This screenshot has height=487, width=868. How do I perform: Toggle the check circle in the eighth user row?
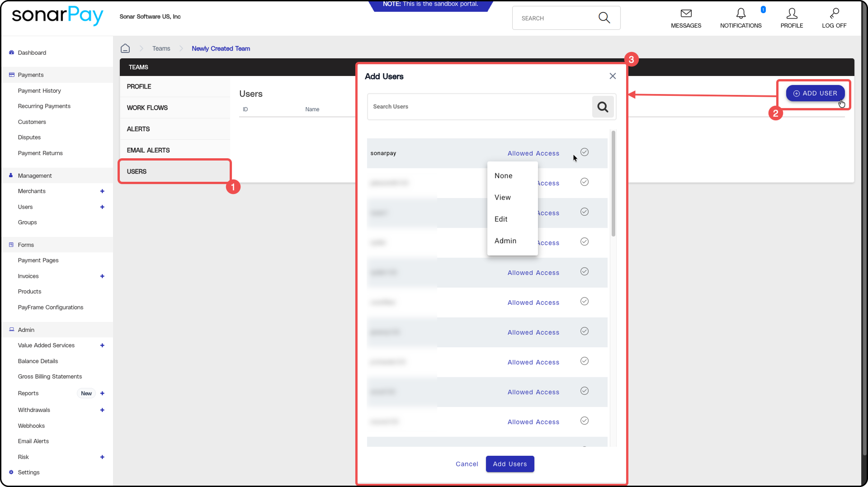[585, 361]
